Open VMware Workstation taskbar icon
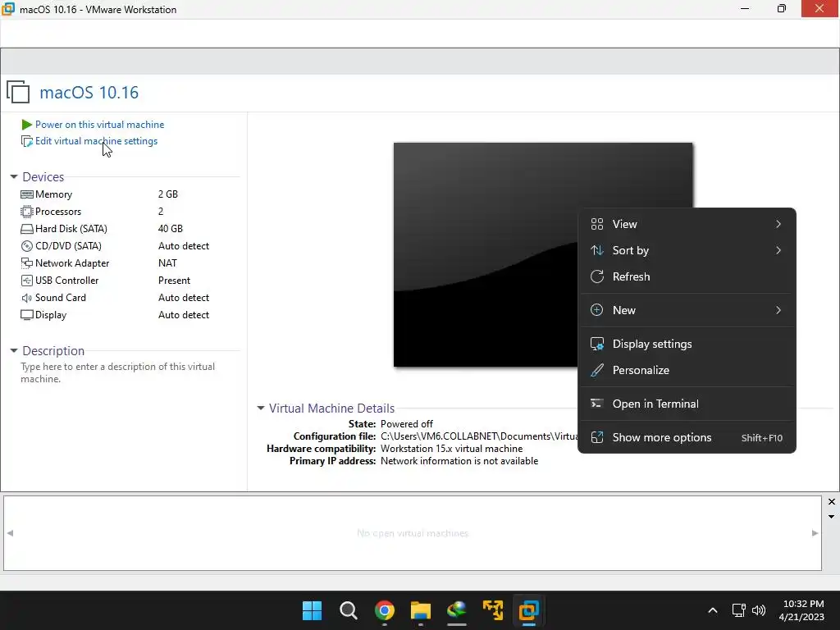Viewport: 840px width, 630px height. pos(529,610)
